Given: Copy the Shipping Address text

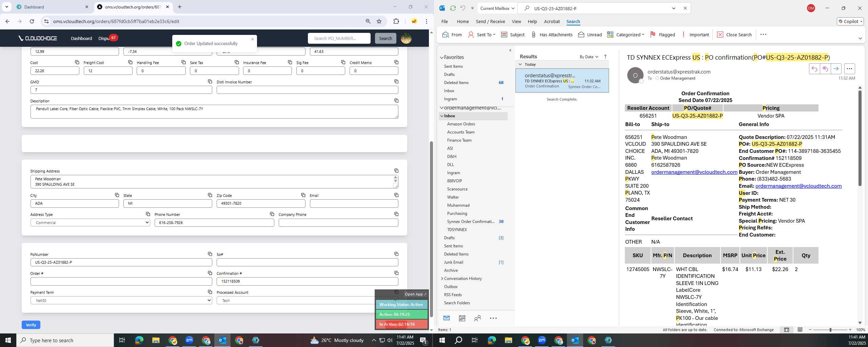Looking at the screenshot, I should [x=396, y=170].
